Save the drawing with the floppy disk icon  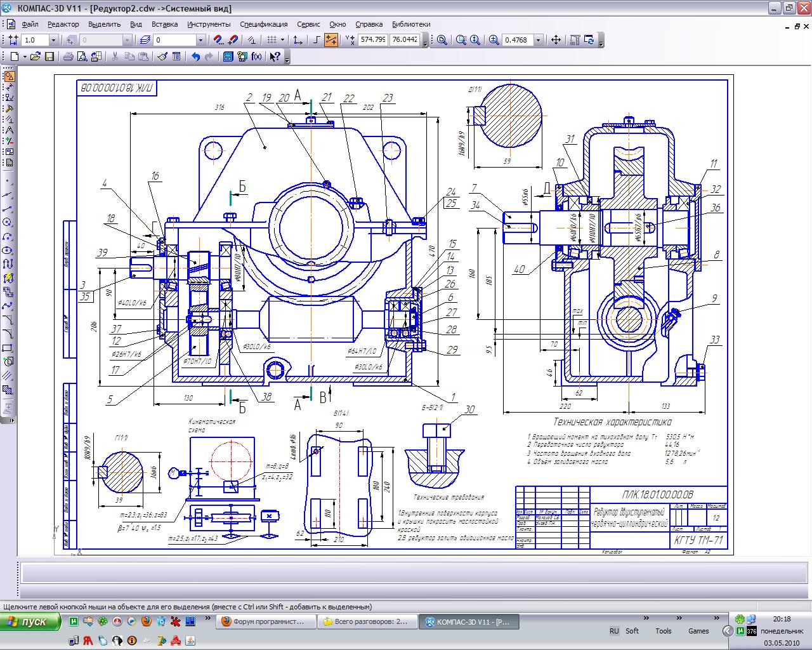tap(49, 56)
